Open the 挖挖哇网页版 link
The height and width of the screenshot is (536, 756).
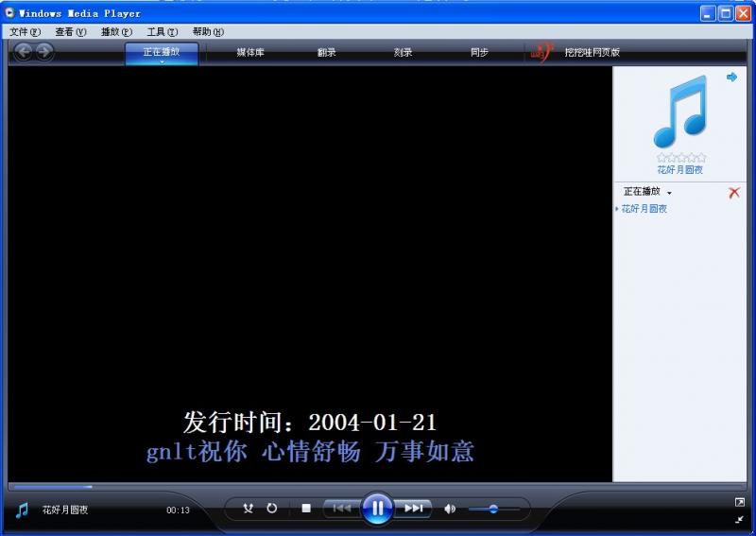point(592,53)
